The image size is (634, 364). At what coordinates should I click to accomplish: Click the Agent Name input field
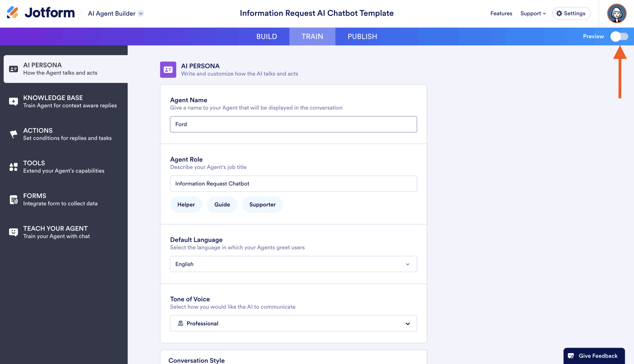coord(293,124)
